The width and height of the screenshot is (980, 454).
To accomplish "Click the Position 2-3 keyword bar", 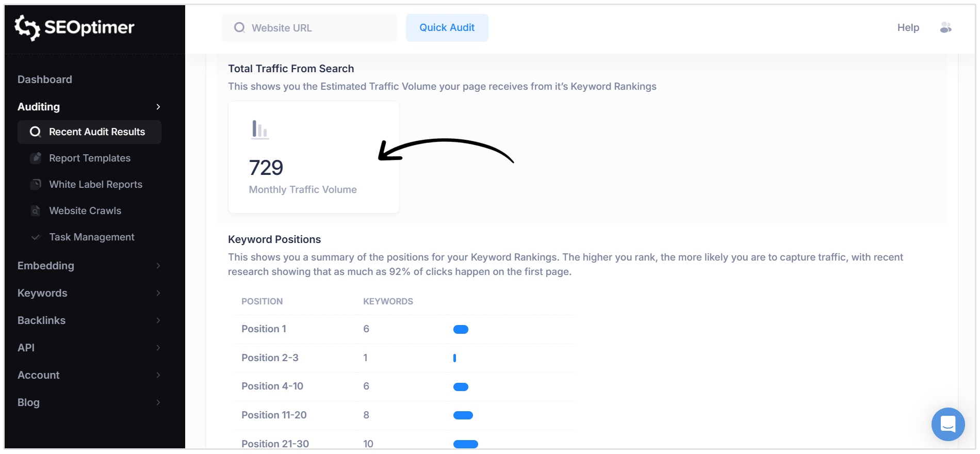I will coord(454,358).
